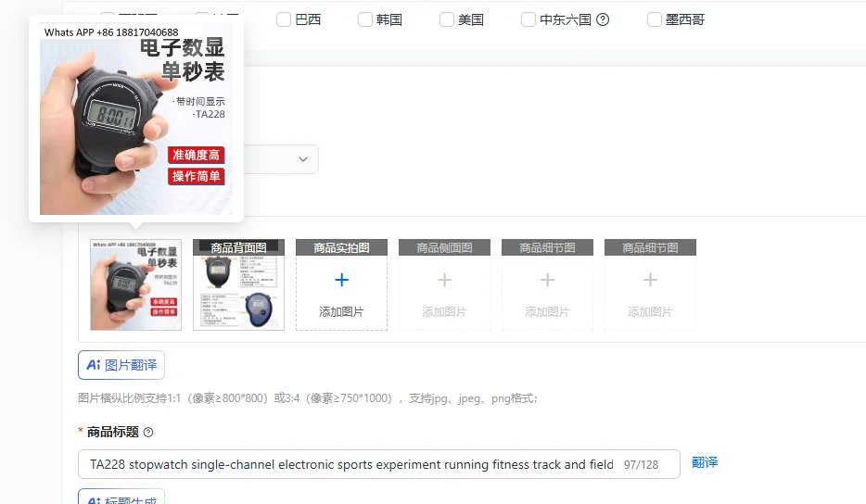Select the first stopwatch product thumbnail
The height and width of the screenshot is (504, 866).
(x=136, y=284)
